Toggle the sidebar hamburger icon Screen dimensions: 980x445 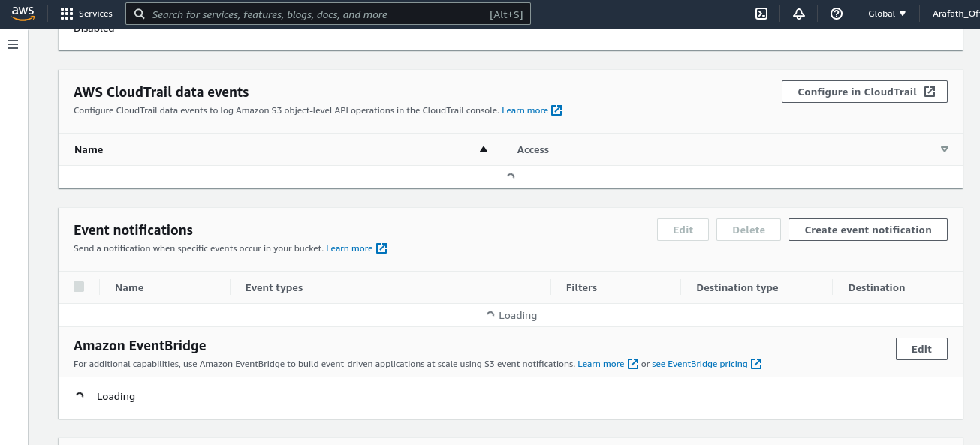(x=13, y=44)
